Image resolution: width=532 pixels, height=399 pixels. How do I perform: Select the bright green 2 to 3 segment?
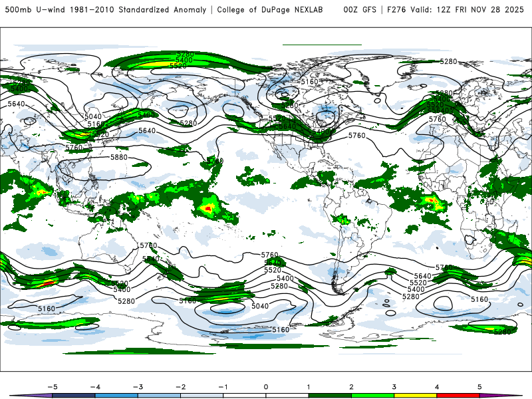click(373, 396)
